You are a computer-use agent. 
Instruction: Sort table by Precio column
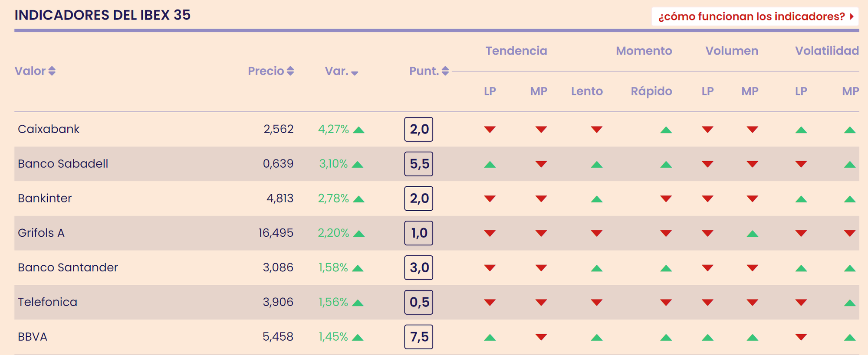pyautogui.click(x=271, y=71)
